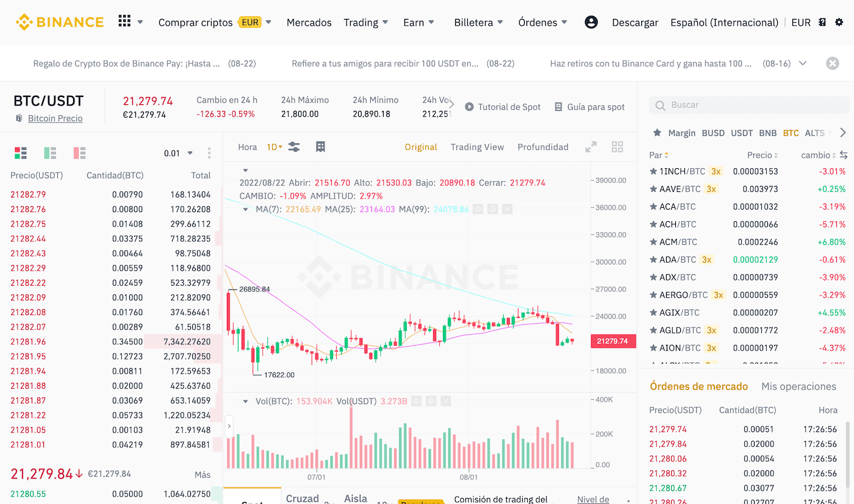
Task: Favorite the AION/BTC pair star
Action: [x=653, y=348]
